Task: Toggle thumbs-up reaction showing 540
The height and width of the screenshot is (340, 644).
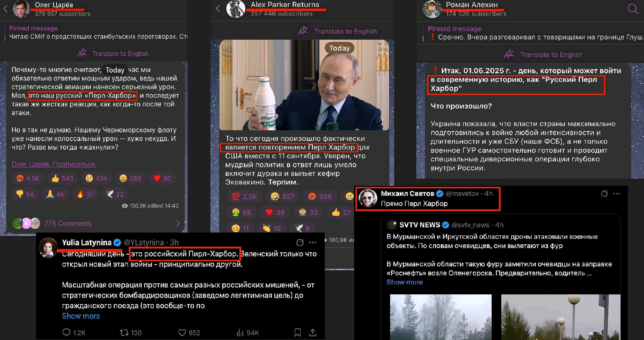Action: [x=62, y=178]
